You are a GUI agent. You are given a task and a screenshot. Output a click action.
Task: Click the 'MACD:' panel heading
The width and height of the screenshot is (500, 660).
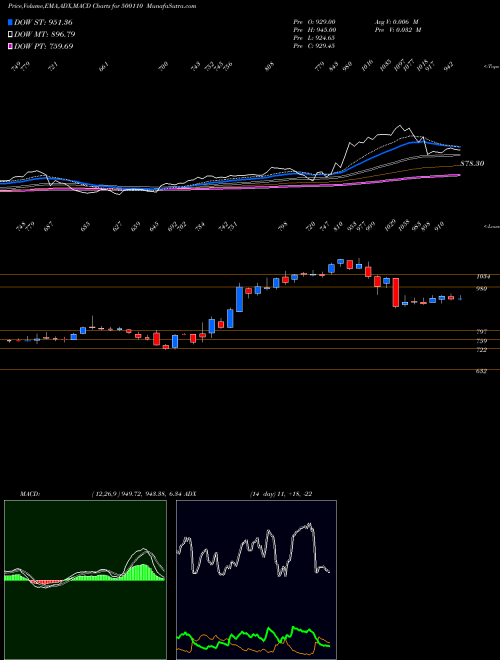tap(29, 494)
